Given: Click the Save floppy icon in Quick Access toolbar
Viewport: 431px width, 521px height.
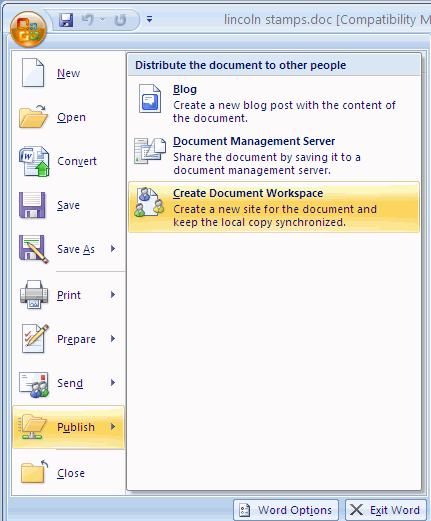Looking at the screenshot, I should (66, 20).
